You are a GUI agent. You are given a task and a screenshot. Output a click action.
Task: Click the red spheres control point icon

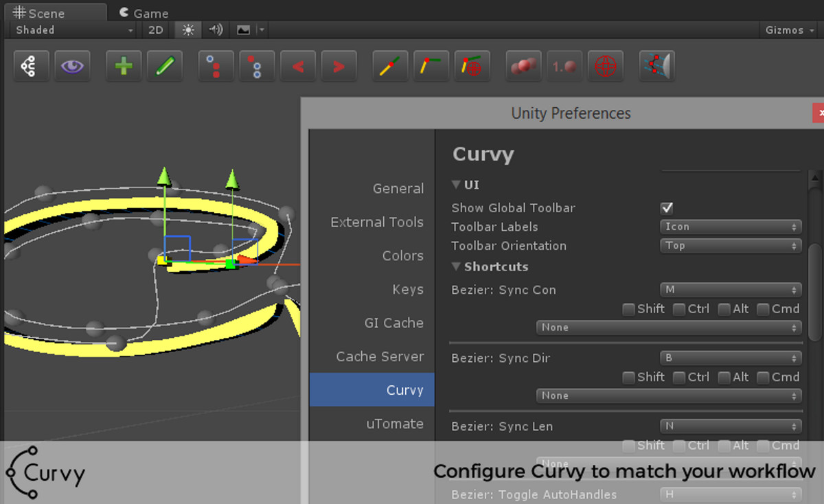(x=523, y=66)
